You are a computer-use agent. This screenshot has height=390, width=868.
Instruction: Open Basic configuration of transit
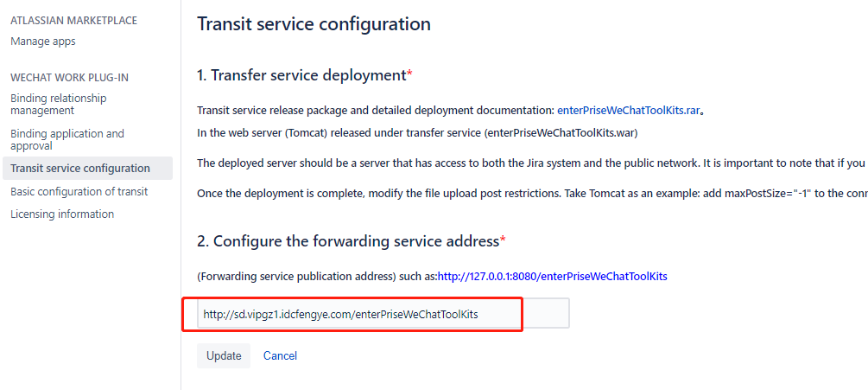click(x=79, y=191)
